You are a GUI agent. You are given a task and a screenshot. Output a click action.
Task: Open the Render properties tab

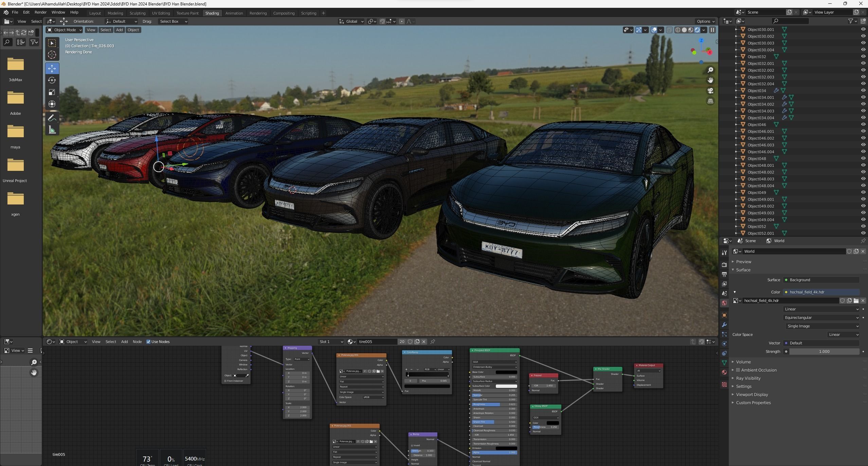(724, 265)
